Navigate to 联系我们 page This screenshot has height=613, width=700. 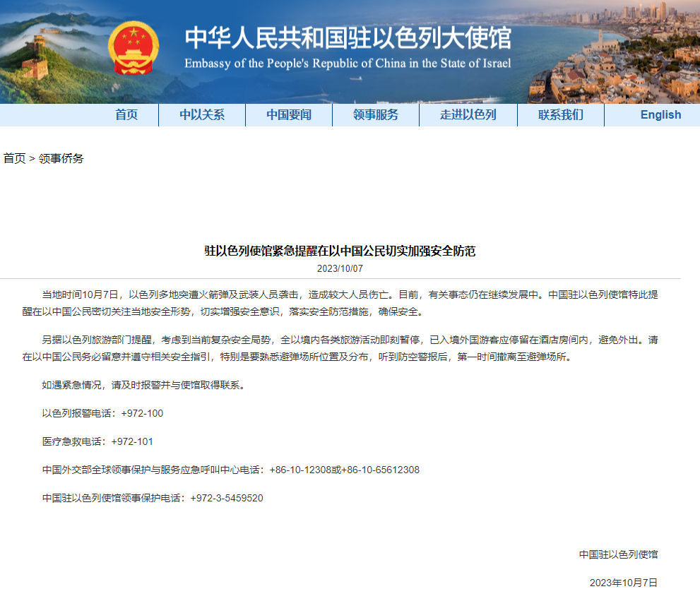560,115
